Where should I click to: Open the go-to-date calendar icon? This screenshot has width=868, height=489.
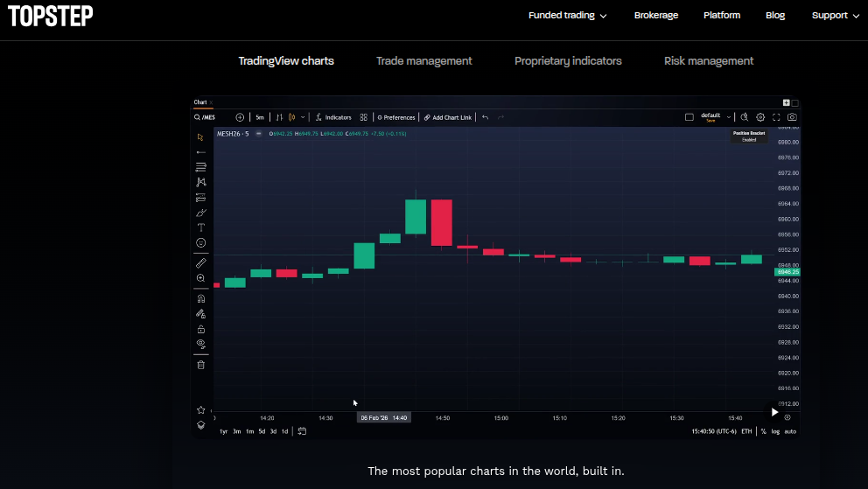click(x=302, y=431)
